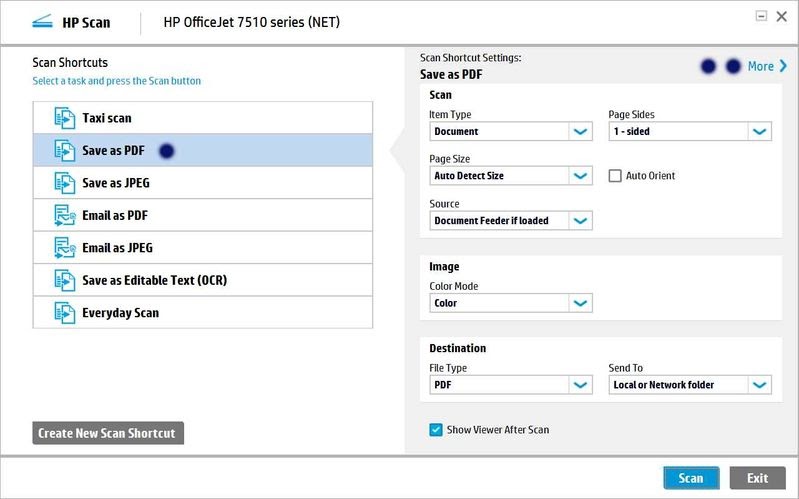Click the Email as PDF shortcut icon
This screenshot has width=799, height=499.
click(x=65, y=215)
